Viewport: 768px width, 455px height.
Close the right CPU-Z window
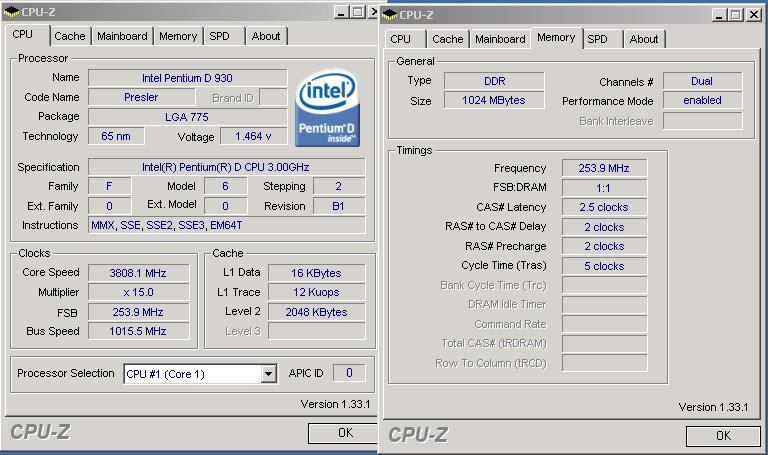pyautogui.click(x=754, y=15)
